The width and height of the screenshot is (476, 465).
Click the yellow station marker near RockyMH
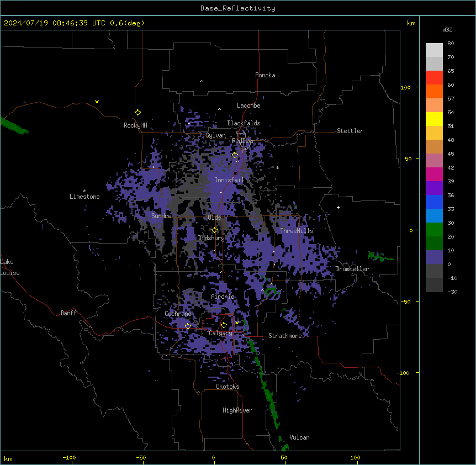(137, 112)
